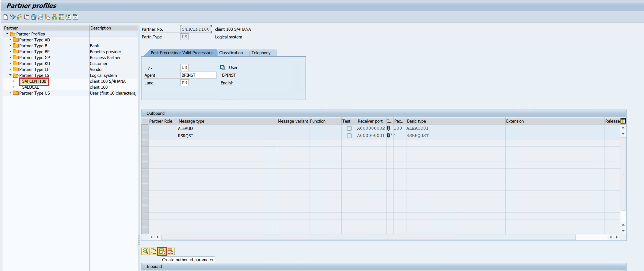Click the Copy outbound parameter button
The height and width of the screenshot is (271, 644).
point(154,251)
